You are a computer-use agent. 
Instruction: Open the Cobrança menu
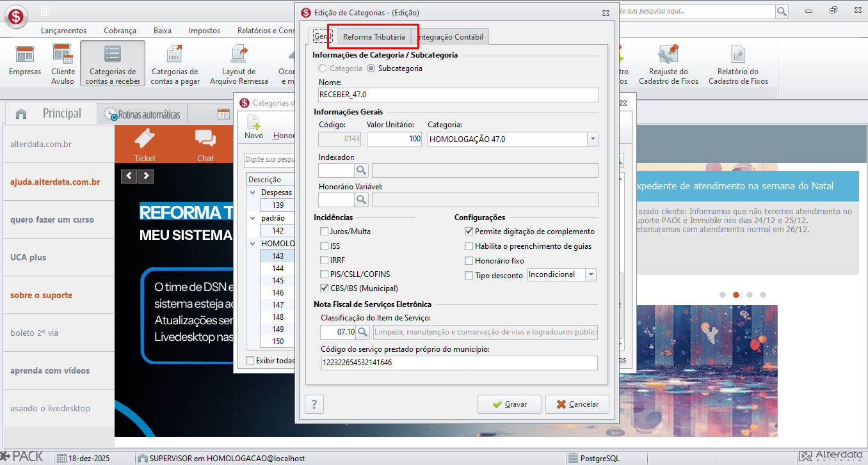click(120, 31)
